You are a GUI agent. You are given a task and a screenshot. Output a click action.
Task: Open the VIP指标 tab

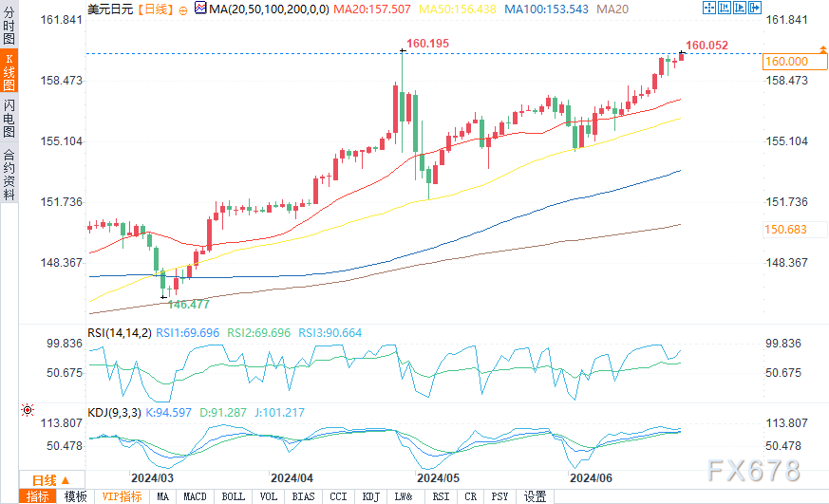[x=122, y=496]
